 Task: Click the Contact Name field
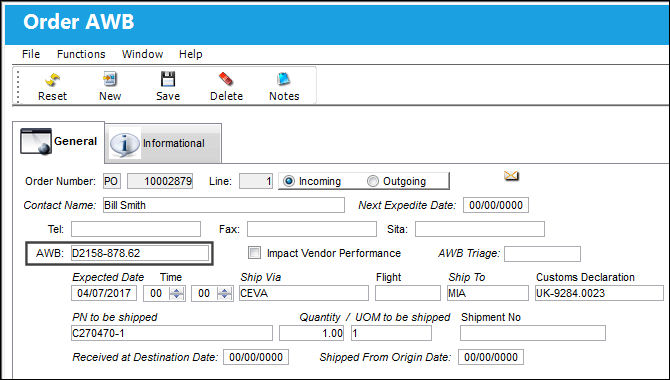tap(223, 205)
